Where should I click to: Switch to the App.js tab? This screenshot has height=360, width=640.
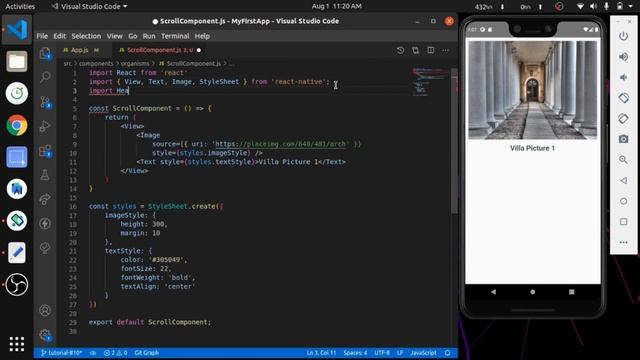point(81,50)
